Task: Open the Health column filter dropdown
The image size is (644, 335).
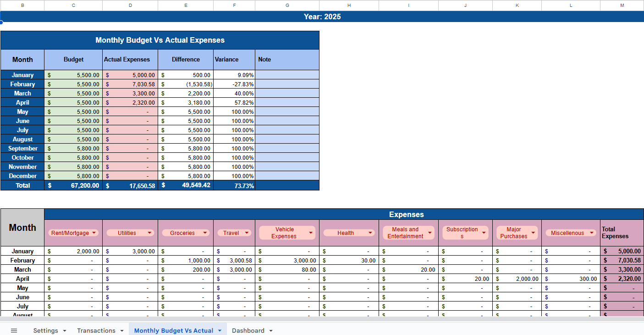Action: point(370,233)
